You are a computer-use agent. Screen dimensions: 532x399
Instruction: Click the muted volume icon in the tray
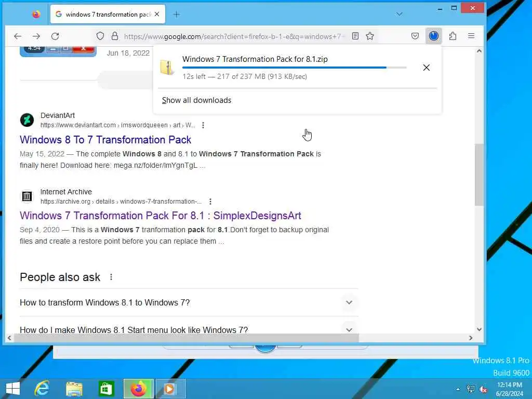(483, 389)
